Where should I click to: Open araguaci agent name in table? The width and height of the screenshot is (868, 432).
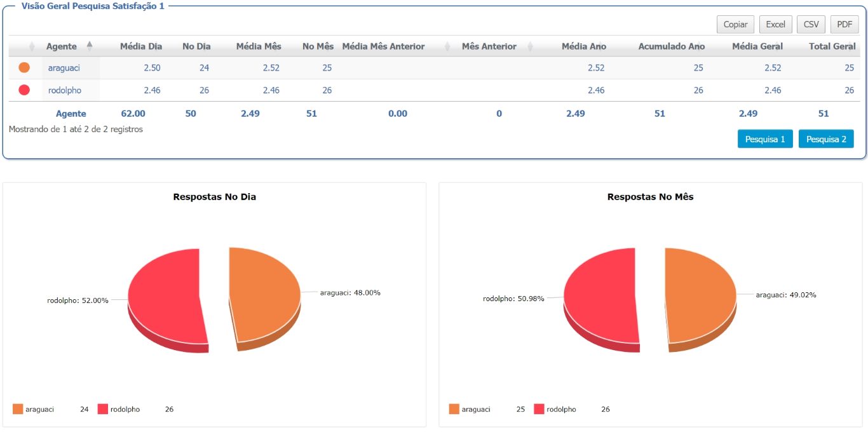(x=64, y=67)
